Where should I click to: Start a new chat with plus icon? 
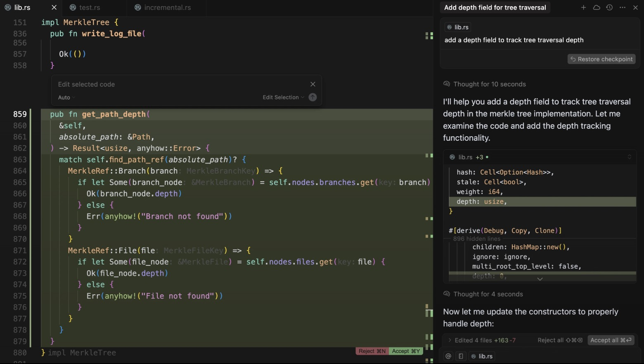point(583,7)
